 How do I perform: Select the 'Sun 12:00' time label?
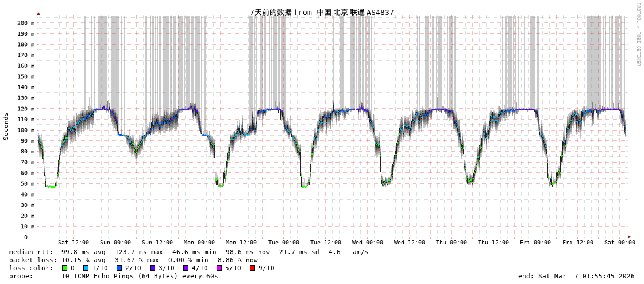(x=157, y=243)
